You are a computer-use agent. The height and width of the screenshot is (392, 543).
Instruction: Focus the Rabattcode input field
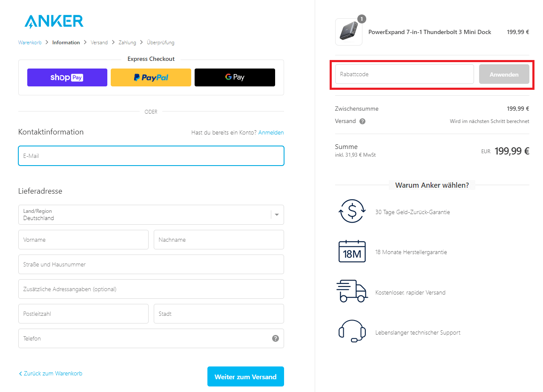click(405, 74)
